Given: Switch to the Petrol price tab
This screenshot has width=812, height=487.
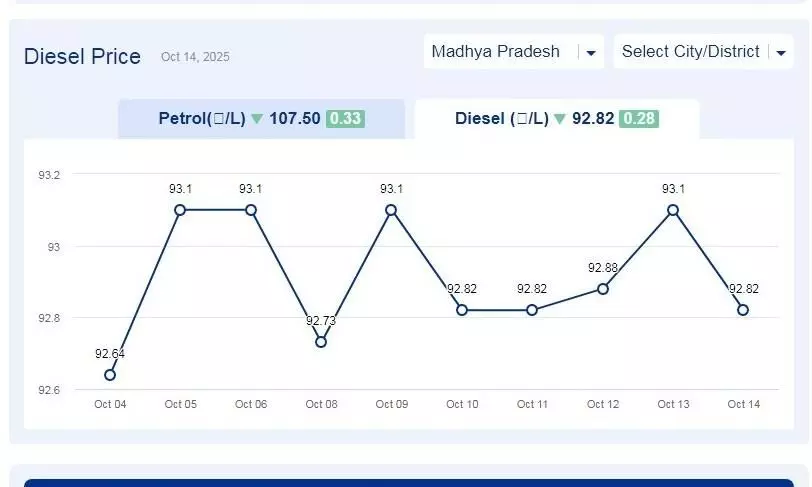Looking at the screenshot, I should 260,119.
